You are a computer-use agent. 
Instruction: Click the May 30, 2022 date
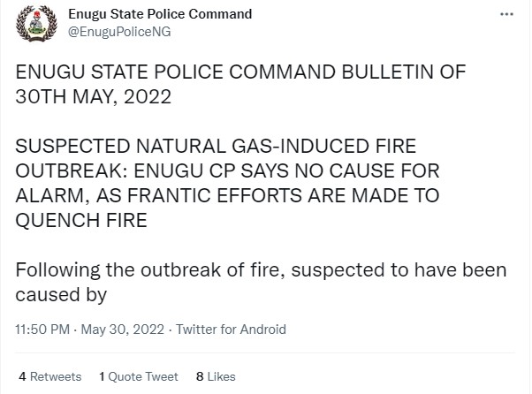pos(121,330)
